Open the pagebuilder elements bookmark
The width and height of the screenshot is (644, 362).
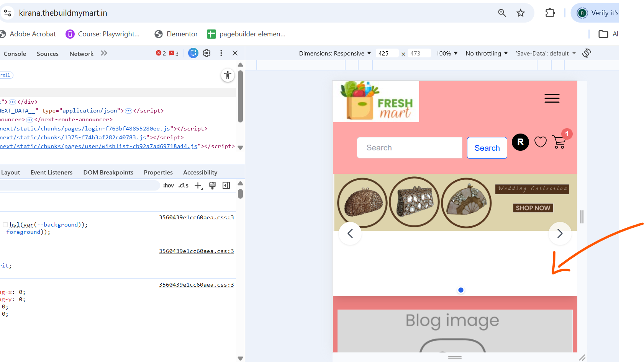click(x=246, y=34)
